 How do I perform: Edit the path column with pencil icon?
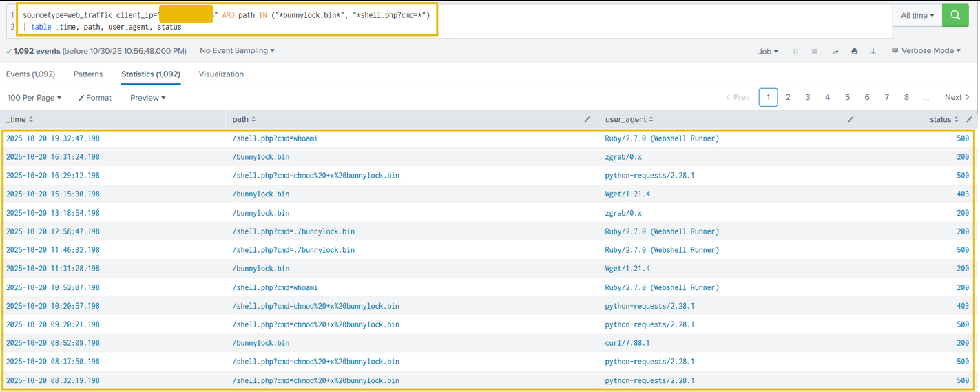point(587,119)
